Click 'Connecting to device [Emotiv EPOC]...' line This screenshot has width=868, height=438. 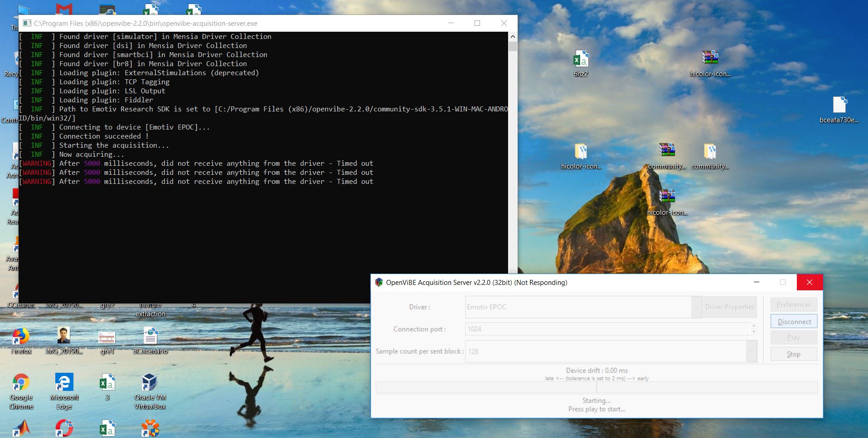(x=134, y=127)
